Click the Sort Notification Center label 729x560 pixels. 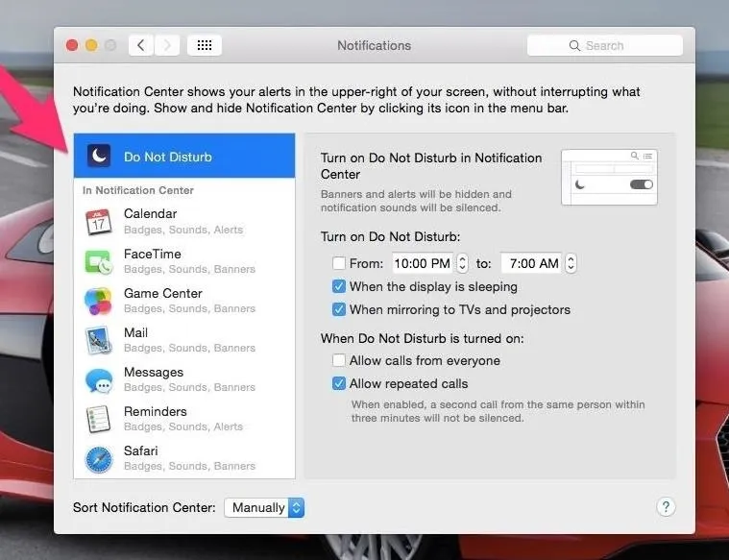pyautogui.click(x=144, y=507)
